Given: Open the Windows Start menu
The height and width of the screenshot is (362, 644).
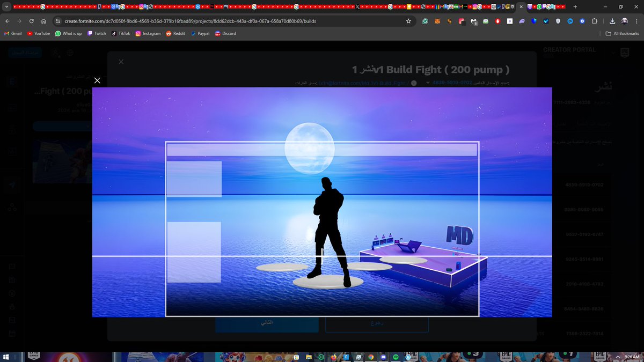Looking at the screenshot, I should click(6, 357).
